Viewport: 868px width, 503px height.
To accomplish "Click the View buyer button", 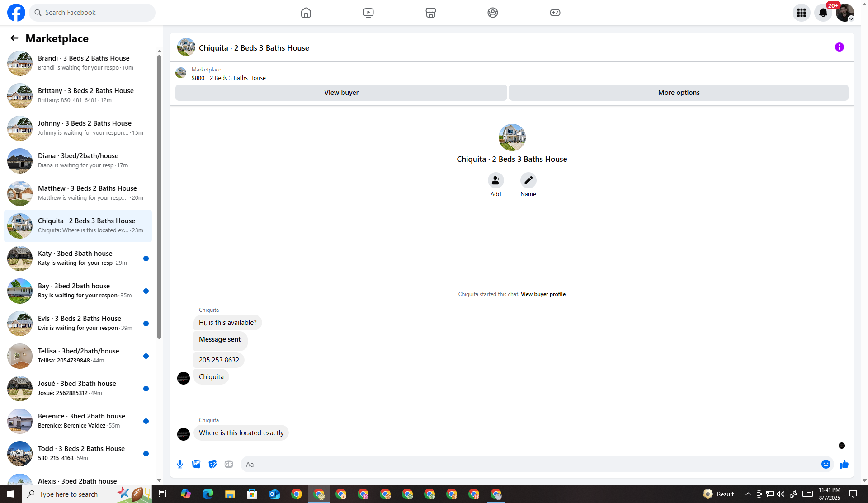I will [341, 93].
